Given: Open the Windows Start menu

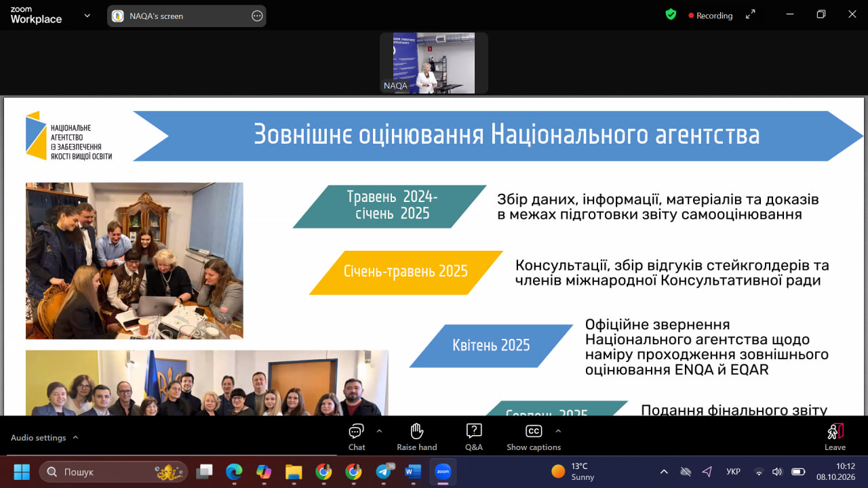Looking at the screenshot, I should coord(22,472).
